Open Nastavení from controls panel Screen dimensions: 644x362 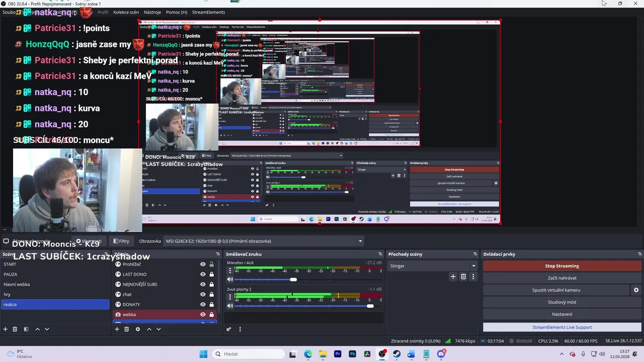tap(562, 314)
